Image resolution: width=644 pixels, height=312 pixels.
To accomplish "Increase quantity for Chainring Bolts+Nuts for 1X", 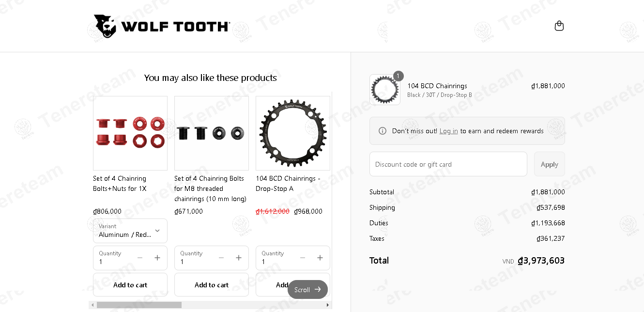I will point(157,258).
